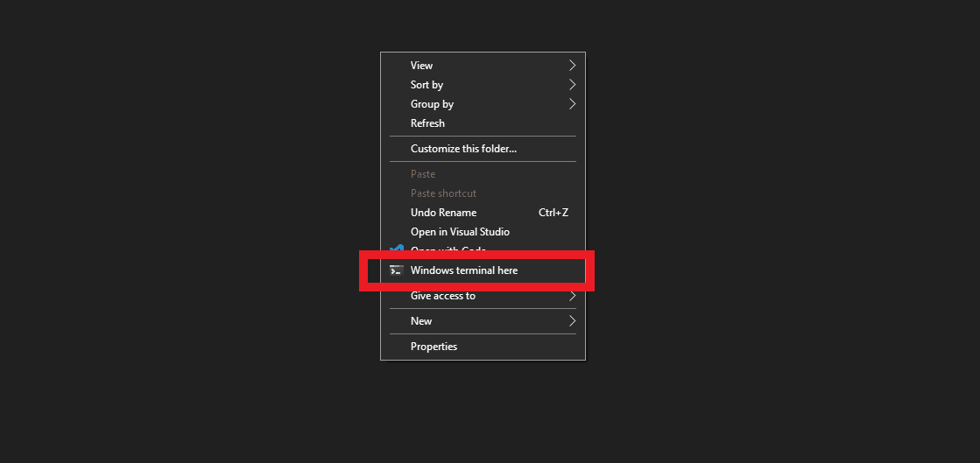
Task: Select the Sort by label
Action: 427,85
